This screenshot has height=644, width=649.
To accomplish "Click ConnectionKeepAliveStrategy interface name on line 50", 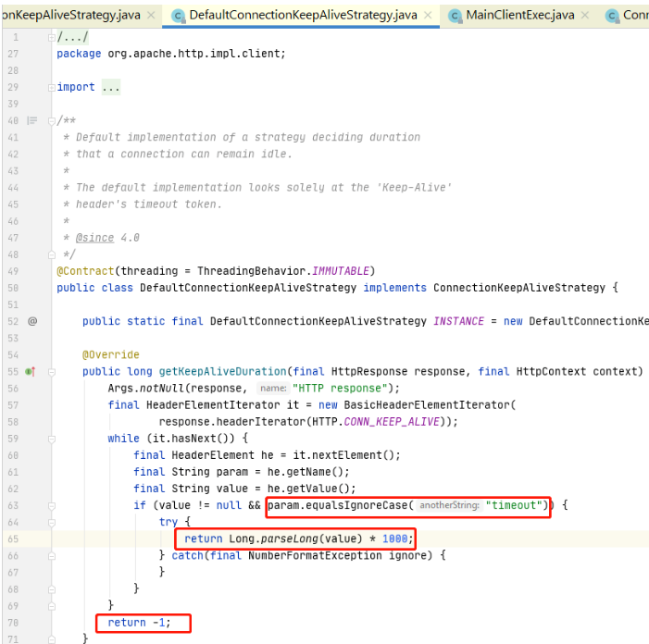I will point(519,288).
